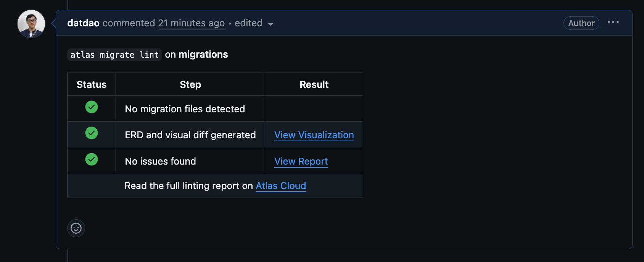This screenshot has height=262, width=644.
Task: Click datdao's profile avatar
Action: [x=31, y=23]
